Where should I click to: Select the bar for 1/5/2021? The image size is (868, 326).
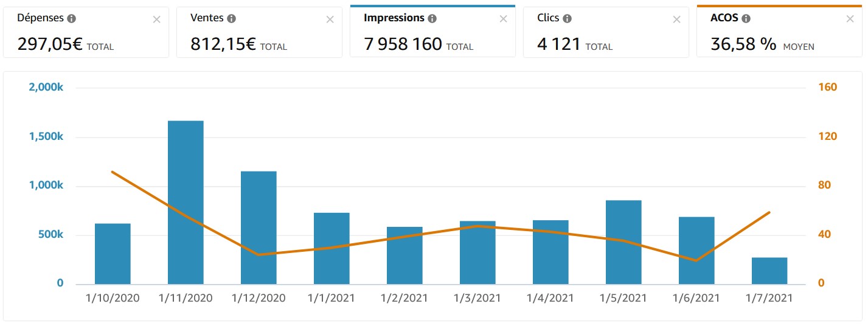click(623, 242)
